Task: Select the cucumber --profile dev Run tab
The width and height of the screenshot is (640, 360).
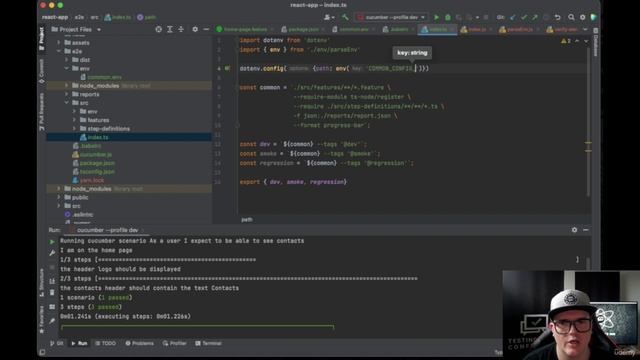Action: tap(107, 230)
